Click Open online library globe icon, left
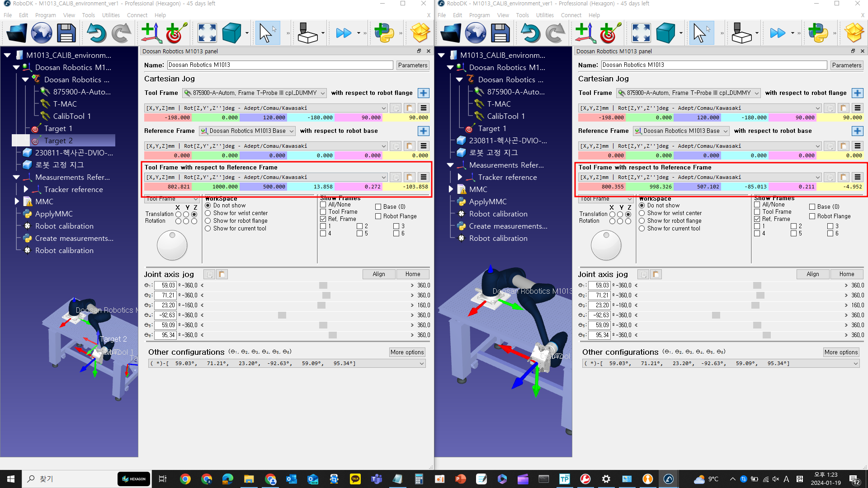 [x=41, y=33]
